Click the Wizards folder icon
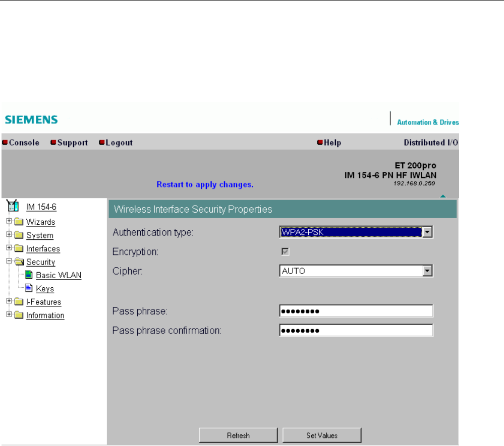 coord(19,222)
